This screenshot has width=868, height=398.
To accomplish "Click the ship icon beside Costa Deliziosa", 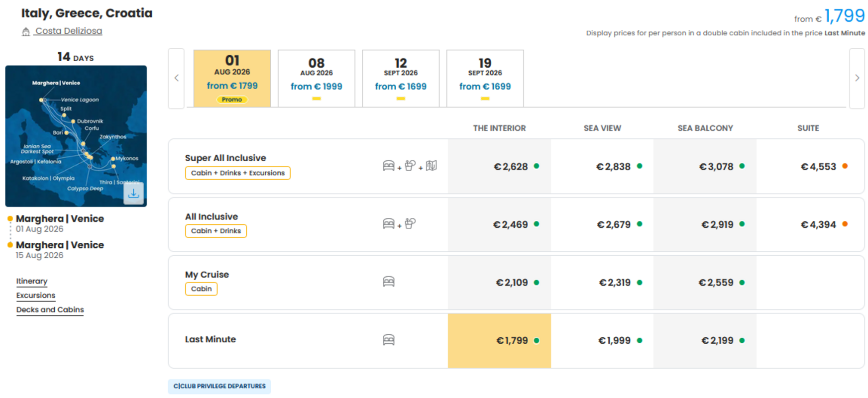I will (x=26, y=32).
